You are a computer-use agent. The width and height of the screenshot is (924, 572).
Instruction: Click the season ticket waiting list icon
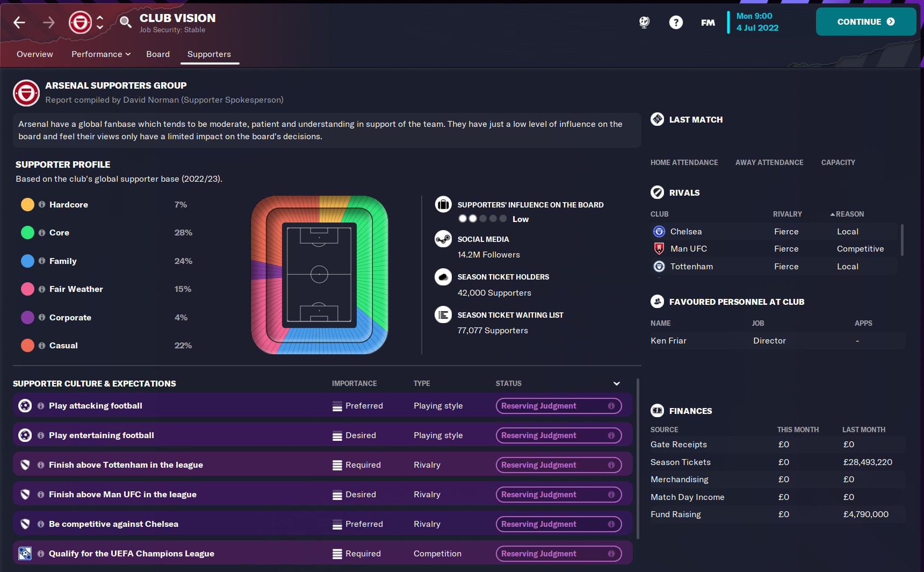click(x=443, y=314)
